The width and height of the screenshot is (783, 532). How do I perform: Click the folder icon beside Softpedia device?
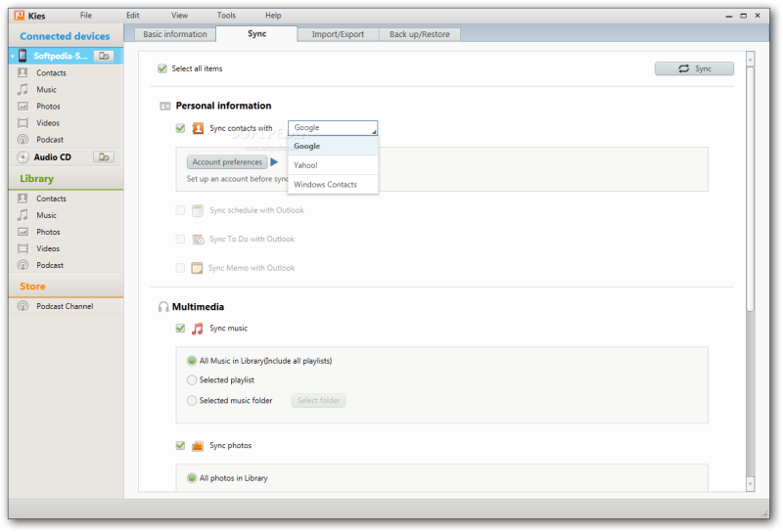click(x=103, y=56)
